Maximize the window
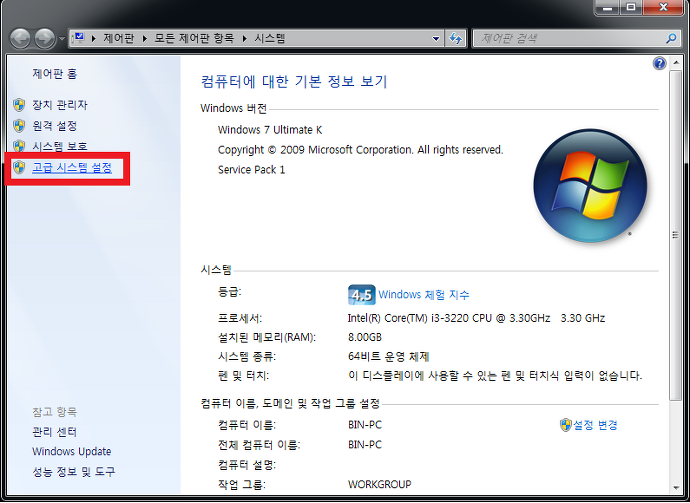Viewport: 690px width, 503px height. coord(631,7)
